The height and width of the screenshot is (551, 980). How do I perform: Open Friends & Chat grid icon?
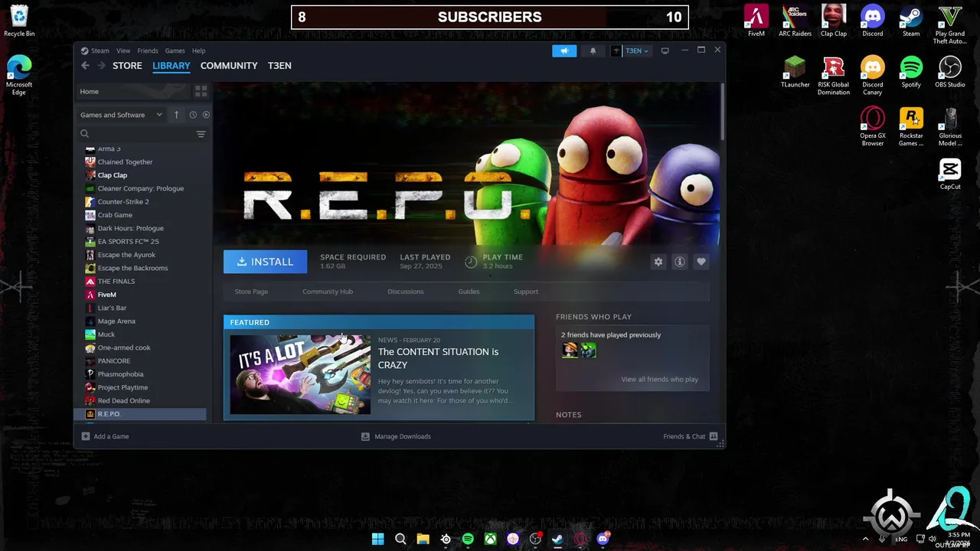[714, 436]
